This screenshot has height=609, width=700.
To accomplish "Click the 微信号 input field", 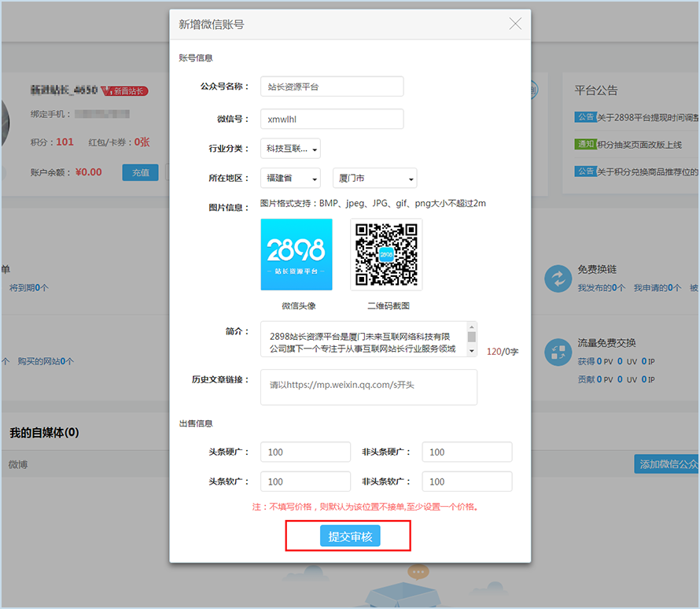I will pos(331,119).
